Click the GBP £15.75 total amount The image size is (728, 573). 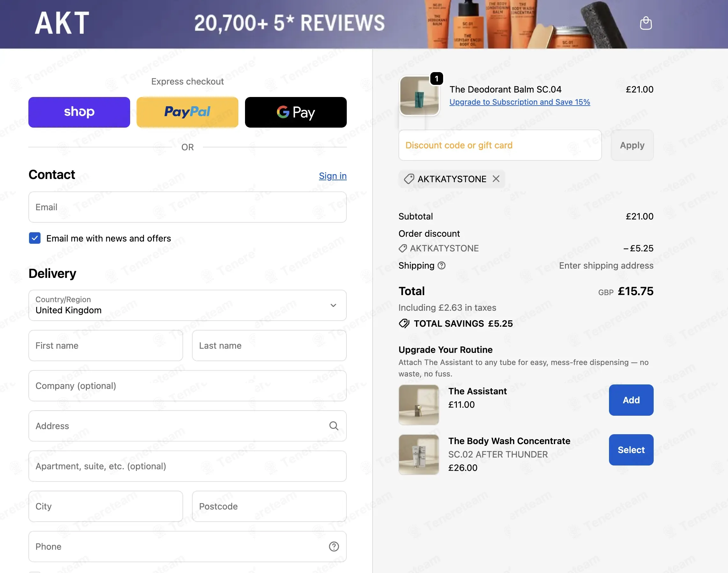point(626,291)
